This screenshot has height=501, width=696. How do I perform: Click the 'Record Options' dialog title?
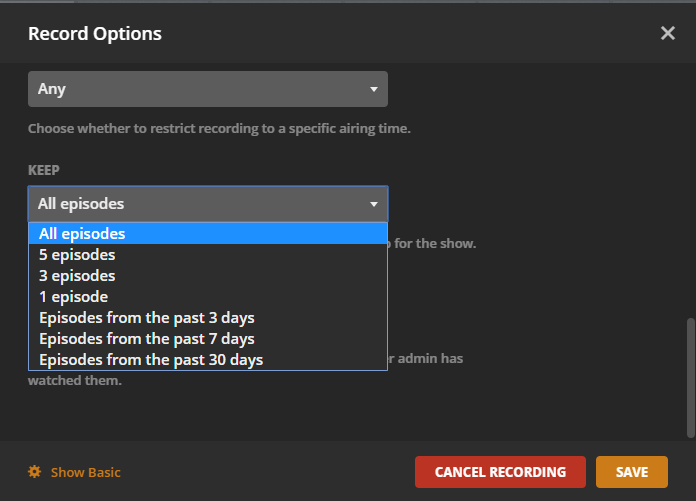[95, 33]
